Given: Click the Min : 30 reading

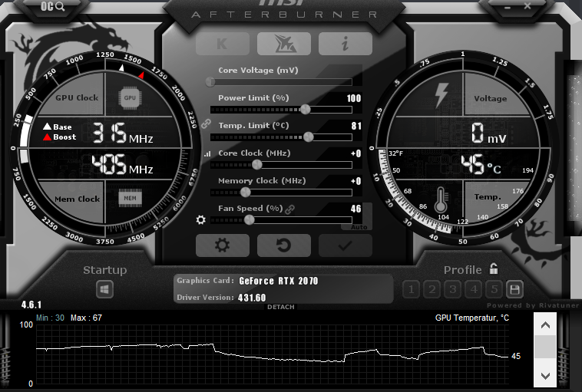Looking at the screenshot, I should (x=50, y=318).
